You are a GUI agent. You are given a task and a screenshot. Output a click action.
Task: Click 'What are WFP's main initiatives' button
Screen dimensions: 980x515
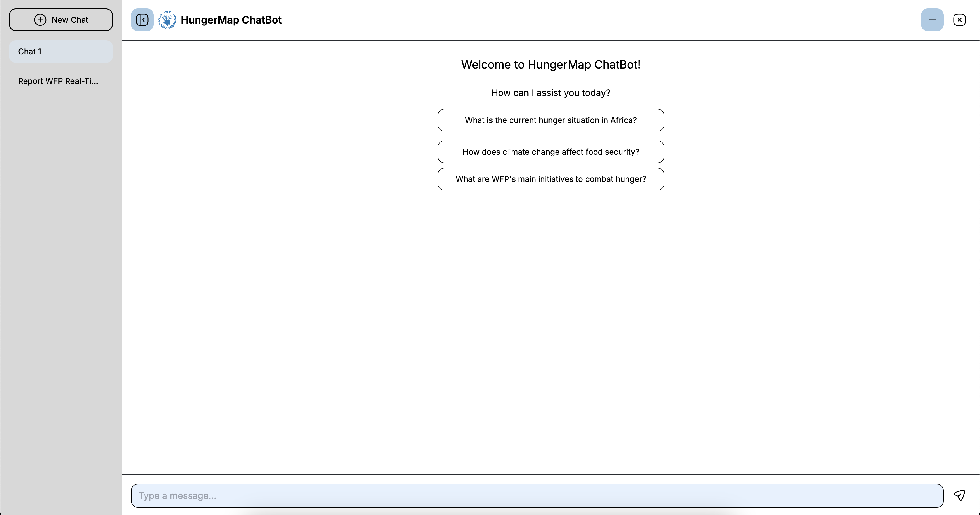click(x=550, y=178)
